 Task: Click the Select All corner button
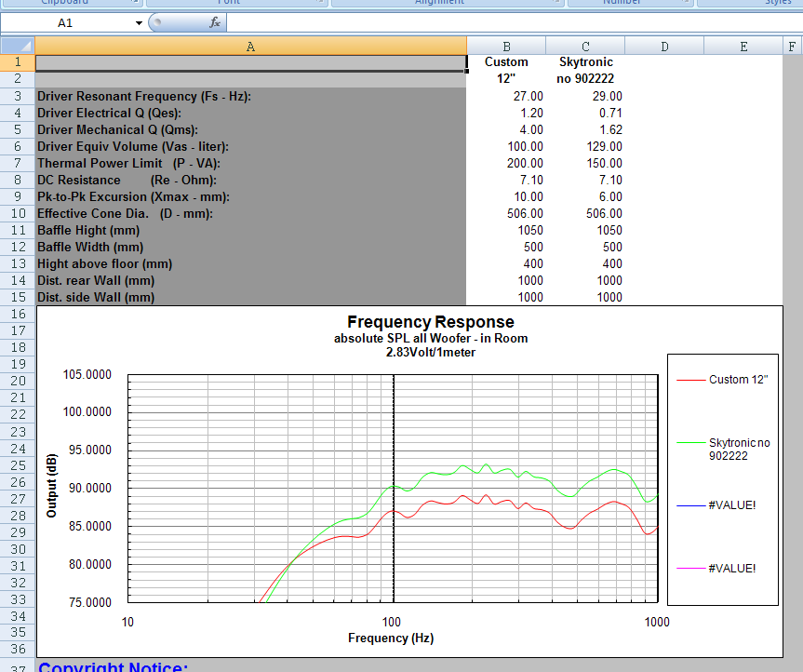18,47
